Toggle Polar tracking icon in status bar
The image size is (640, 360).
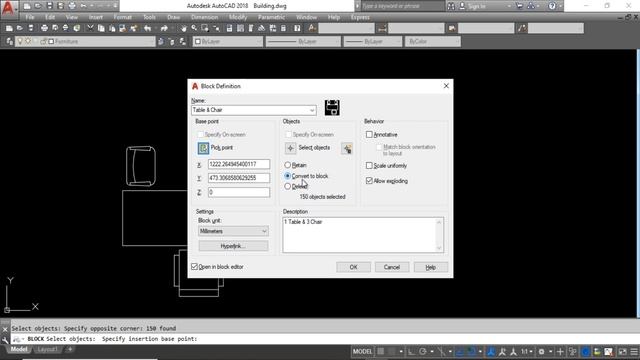click(x=423, y=351)
